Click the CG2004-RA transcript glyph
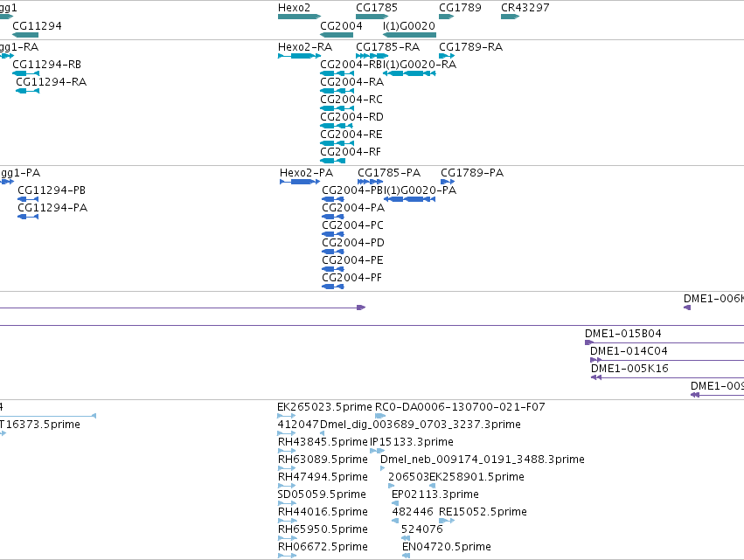The image size is (744, 560). click(337, 91)
